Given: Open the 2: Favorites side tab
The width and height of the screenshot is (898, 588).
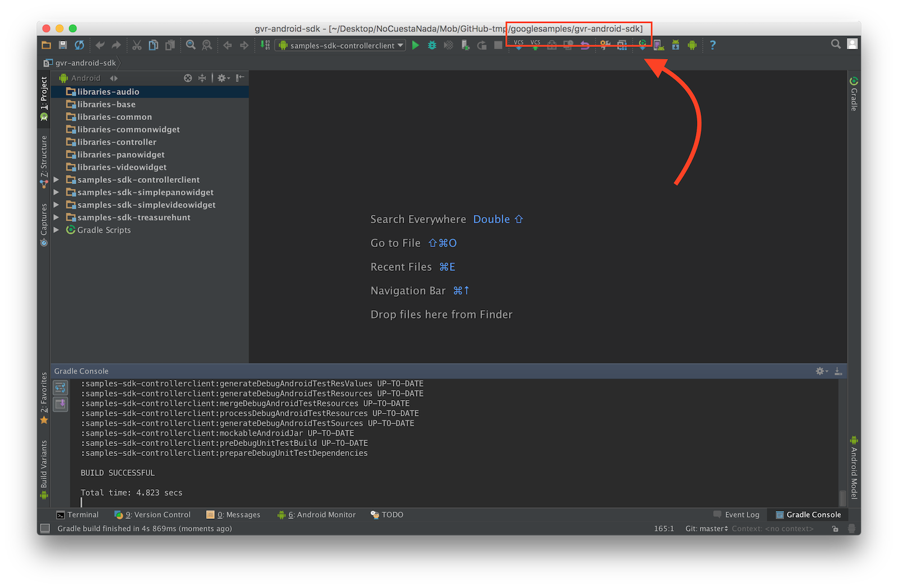Looking at the screenshot, I should pos(44,398).
